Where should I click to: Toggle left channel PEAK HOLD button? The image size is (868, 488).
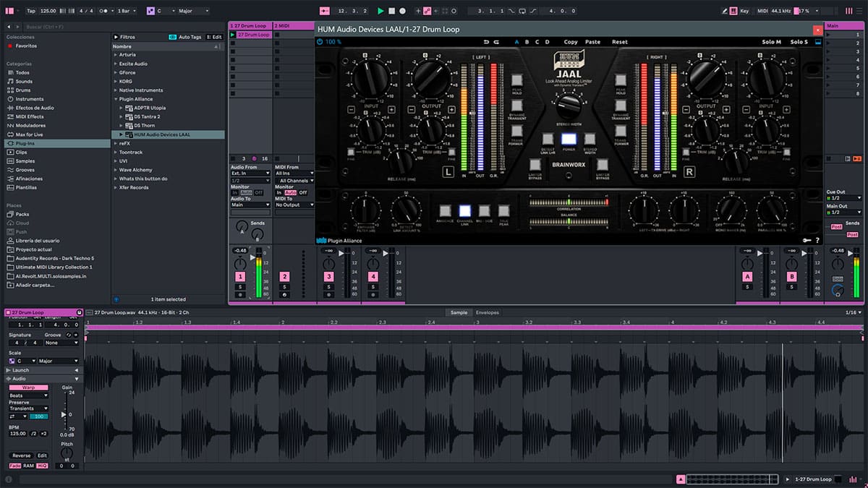tap(516, 80)
